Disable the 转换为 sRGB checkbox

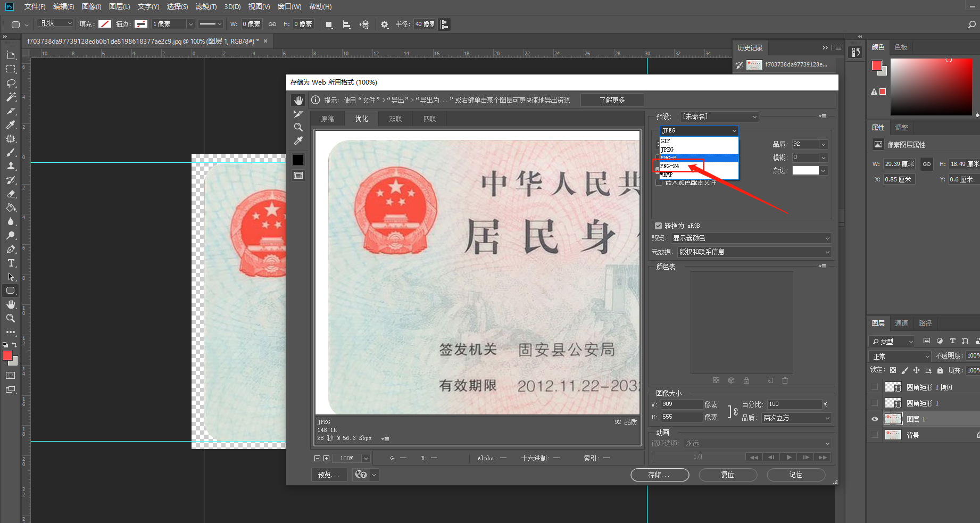click(659, 226)
